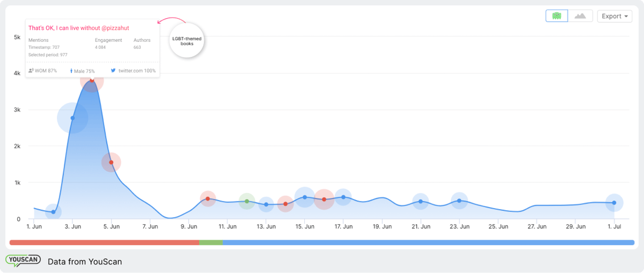644x273 pixels.
Task: Switch to the mountain area chart view
Action: 580,16
